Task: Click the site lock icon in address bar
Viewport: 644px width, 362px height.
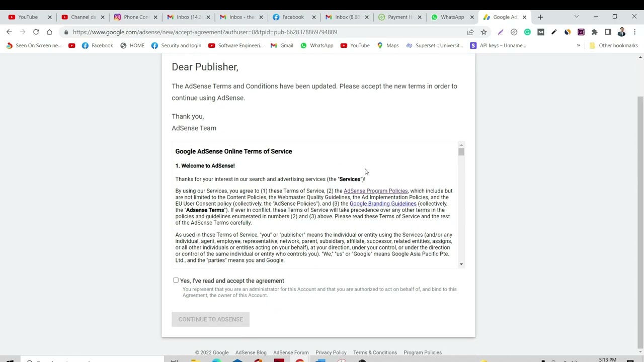Action: 66,32
